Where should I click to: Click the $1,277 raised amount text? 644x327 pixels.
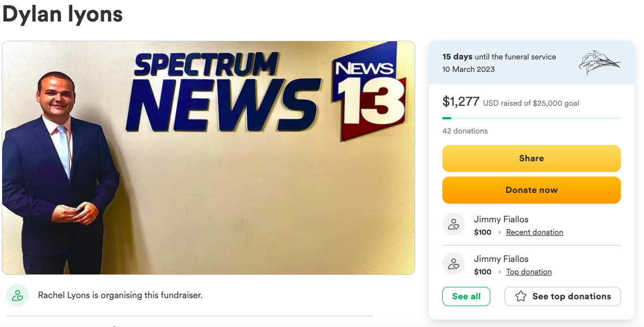coord(461,101)
